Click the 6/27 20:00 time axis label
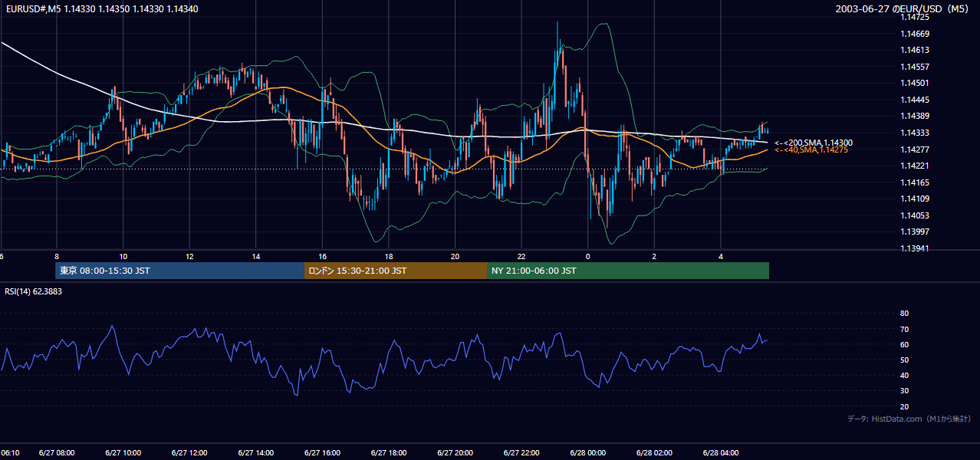980x460 pixels. click(455, 453)
